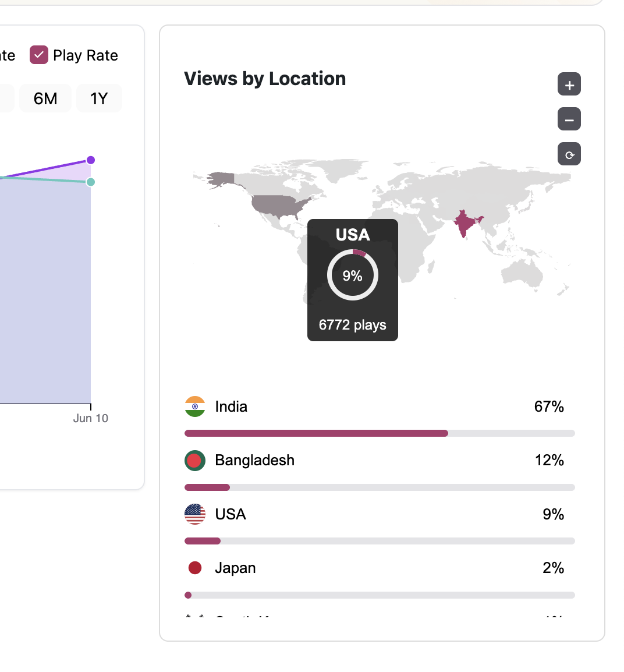
Task: Zoom out on the location map
Action: point(569,119)
